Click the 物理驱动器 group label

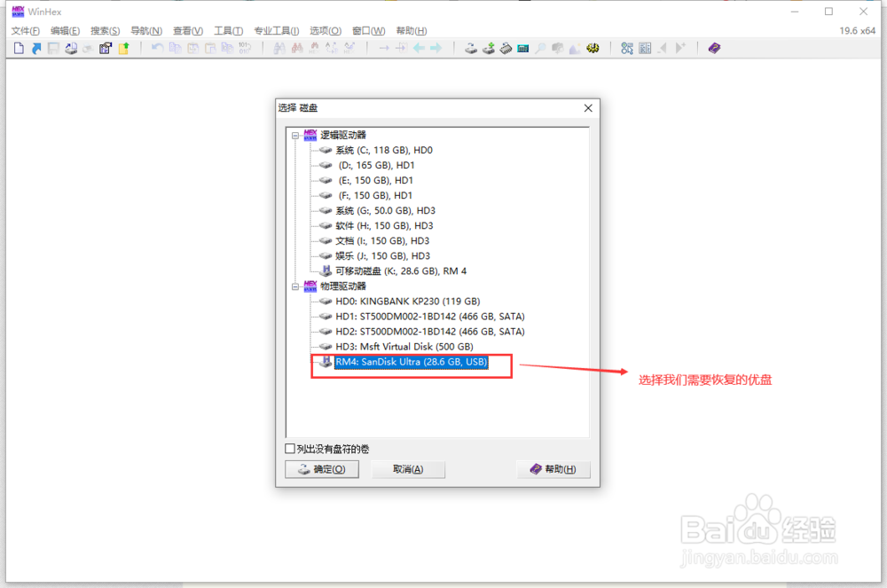pyautogui.click(x=343, y=286)
